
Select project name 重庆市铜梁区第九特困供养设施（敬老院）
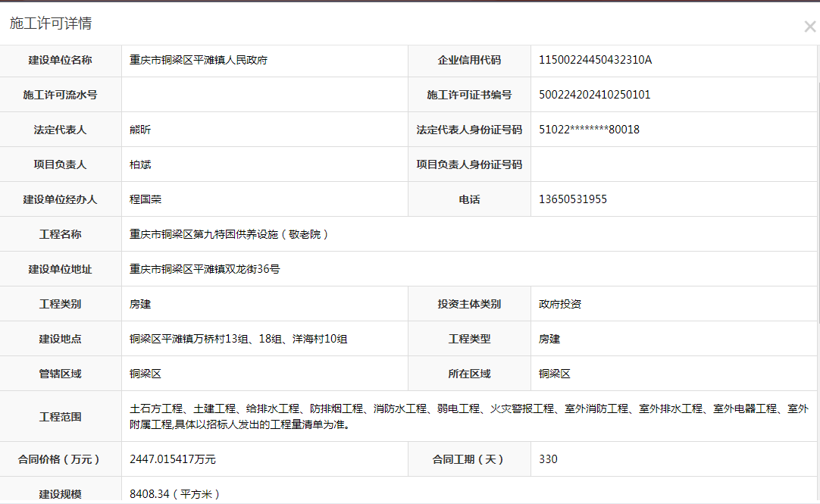click(230, 234)
